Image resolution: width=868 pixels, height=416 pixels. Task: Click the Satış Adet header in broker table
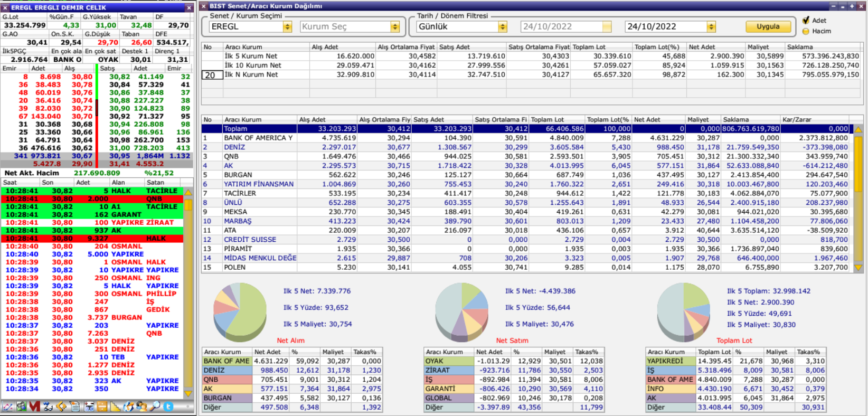[442, 120]
